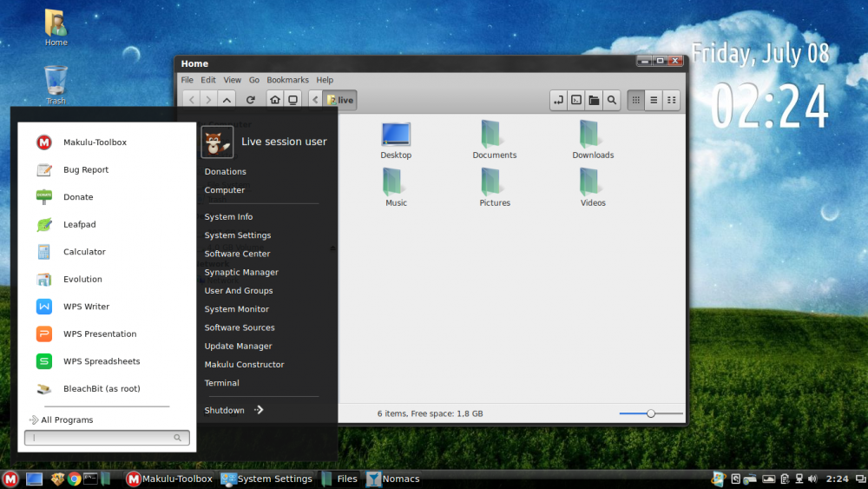Click path bar left scroll arrow

tap(315, 100)
